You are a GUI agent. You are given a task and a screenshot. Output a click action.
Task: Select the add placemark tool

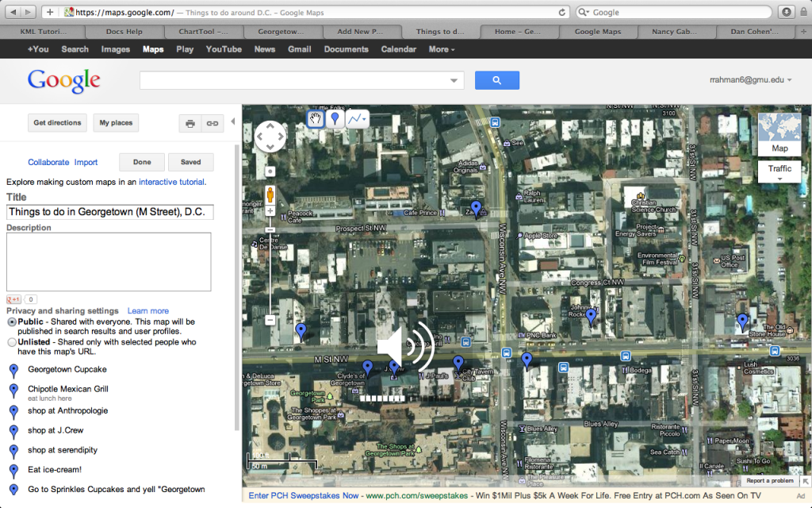[x=335, y=119]
